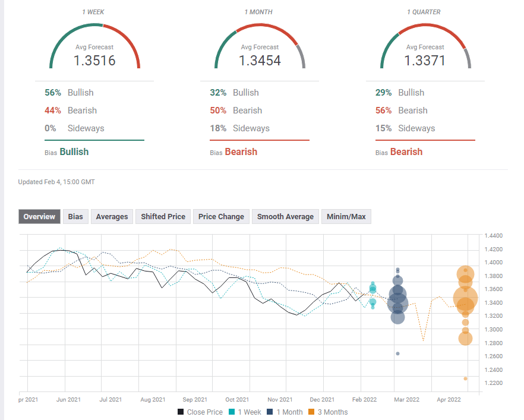Select the Minim/Max tab
The width and height of the screenshot is (524, 420).
(x=346, y=217)
